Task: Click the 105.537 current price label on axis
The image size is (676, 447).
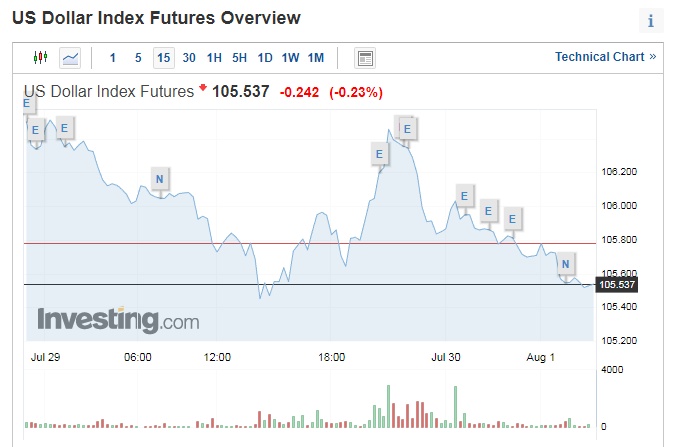Action: 615,285
